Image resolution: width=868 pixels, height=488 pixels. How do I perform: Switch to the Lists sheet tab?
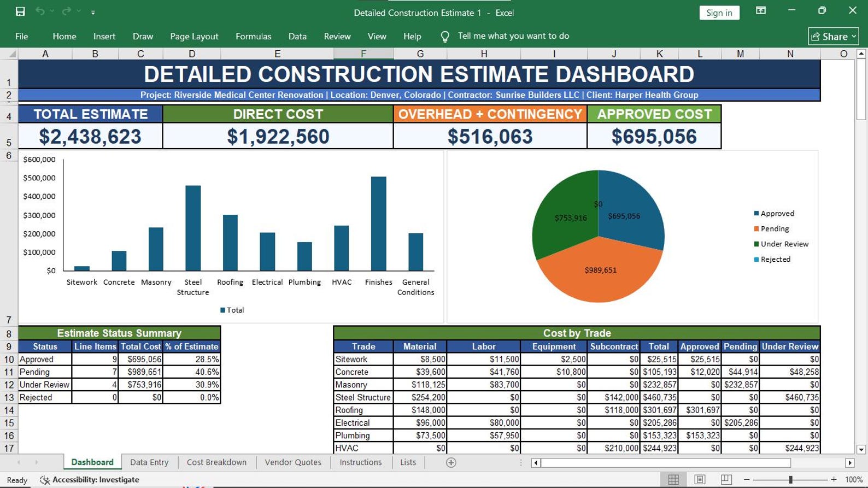click(x=408, y=462)
